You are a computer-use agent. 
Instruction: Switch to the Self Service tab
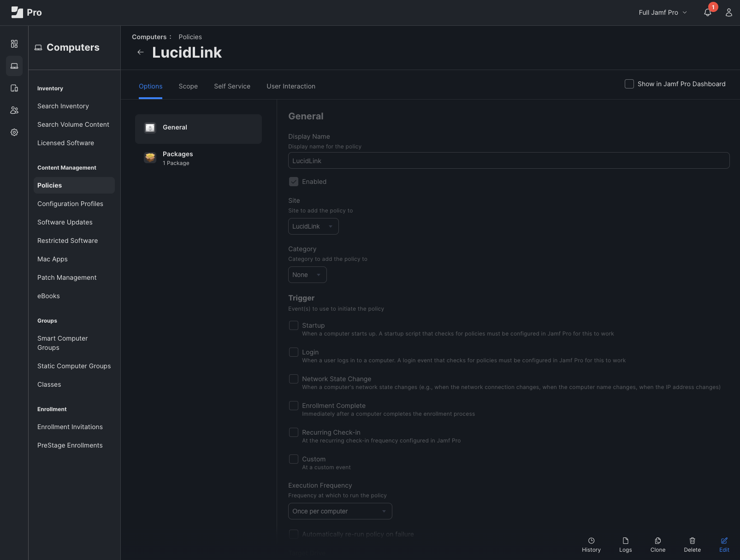pyautogui.click(x=232, y=86)
